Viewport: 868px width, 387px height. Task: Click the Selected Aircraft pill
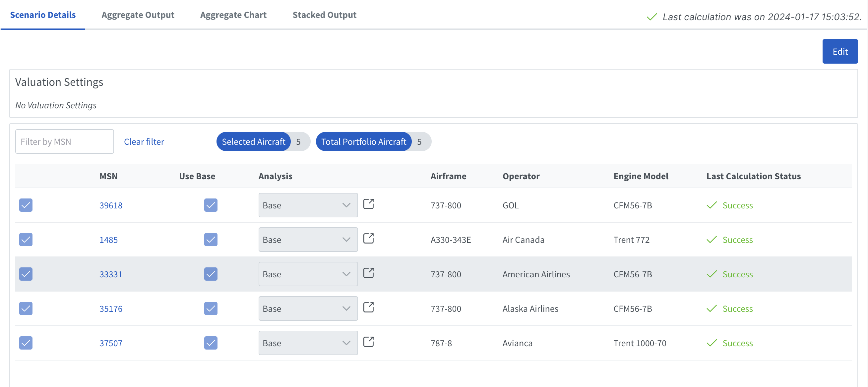pyautogui.click(x=253, y=142)
